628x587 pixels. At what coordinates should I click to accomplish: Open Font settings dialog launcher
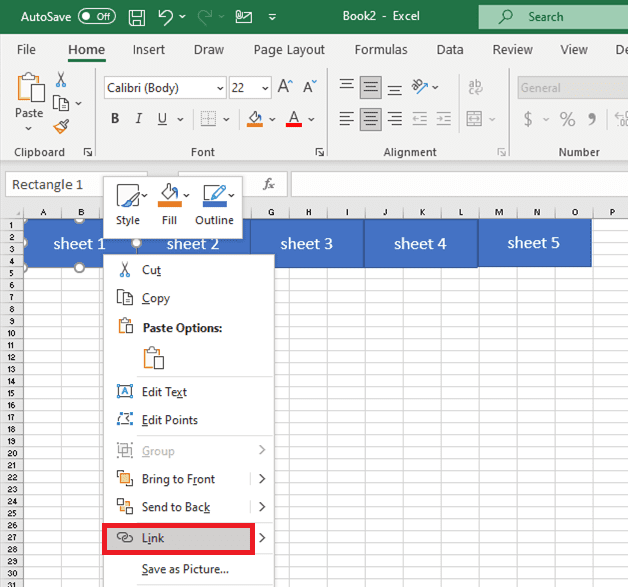[x=319, y=152]
